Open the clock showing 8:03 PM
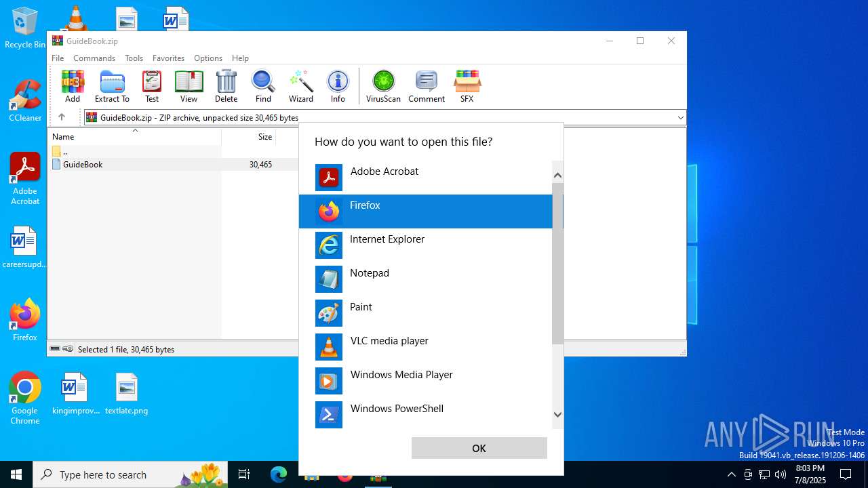This screenshot has width=868, height=488. pyautogui.click(x=810, y=474)
